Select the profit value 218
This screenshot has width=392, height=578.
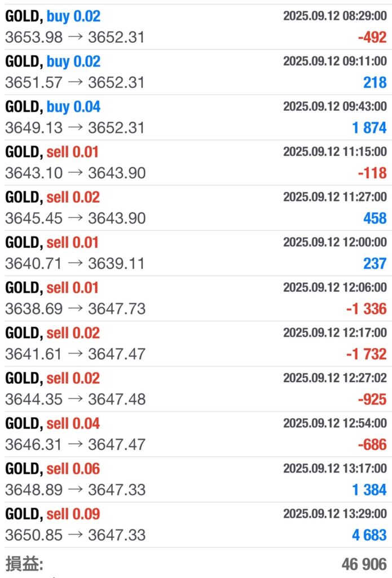(375, 82)
